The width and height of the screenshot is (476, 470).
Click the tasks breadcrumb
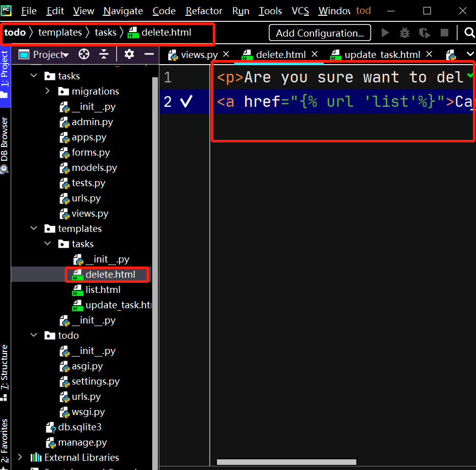coord(106,32)
